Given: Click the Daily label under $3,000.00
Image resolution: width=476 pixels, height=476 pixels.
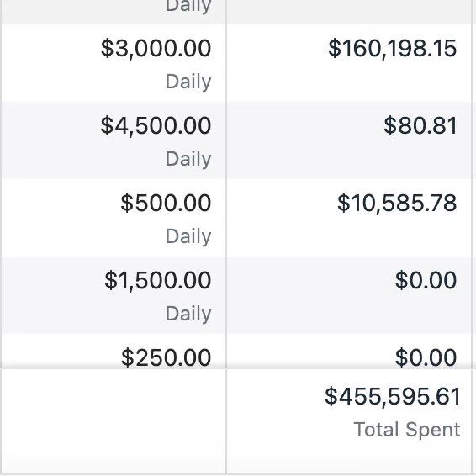Looking at the screenshot, I should [x=188, y=82].
